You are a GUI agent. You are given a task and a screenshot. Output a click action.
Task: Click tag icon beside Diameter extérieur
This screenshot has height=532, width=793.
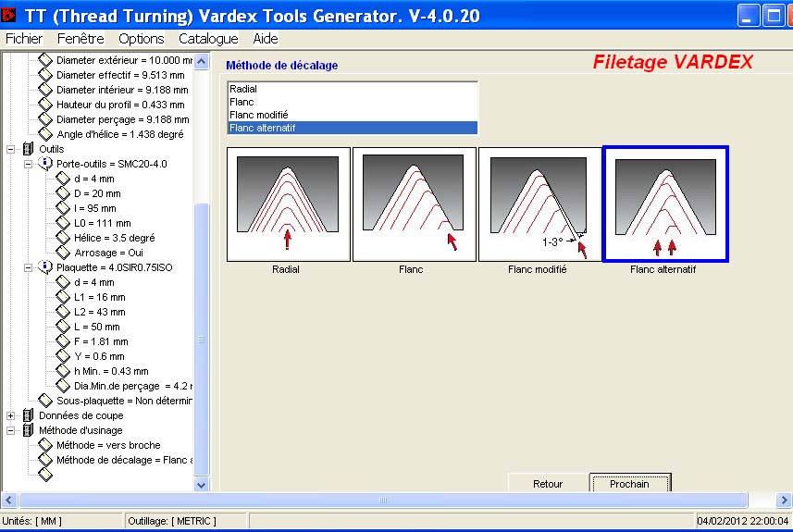coord(45,59)
